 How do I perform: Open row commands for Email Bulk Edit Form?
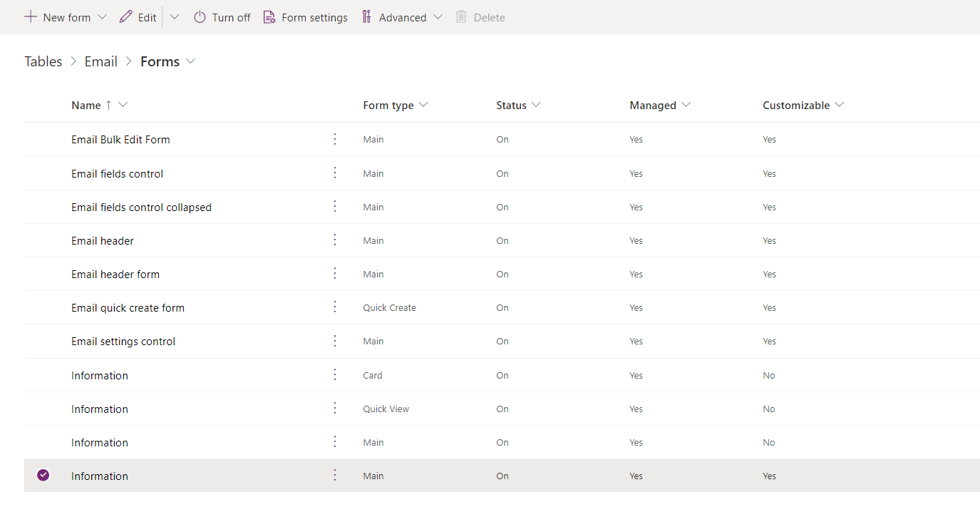point(334,139)
